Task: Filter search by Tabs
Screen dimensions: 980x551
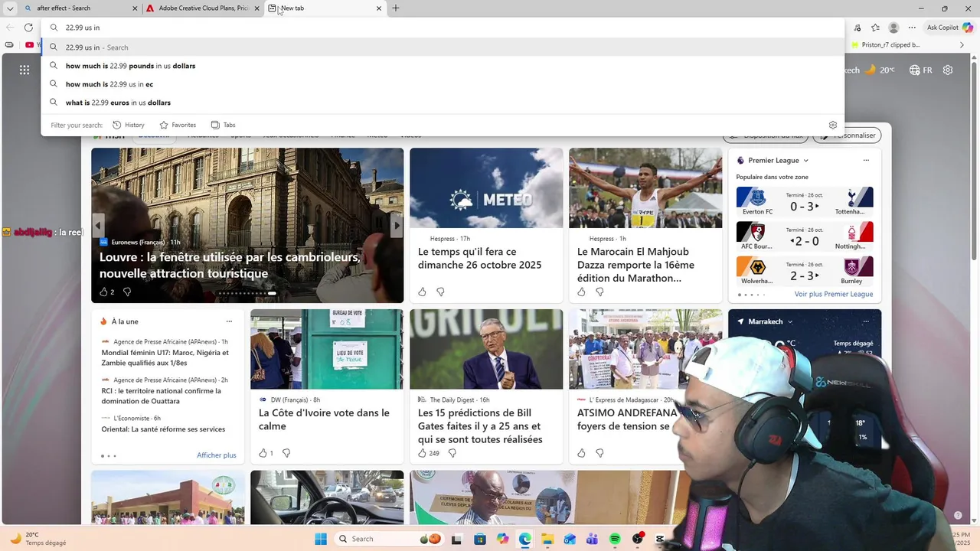Action: coord(223,125)
